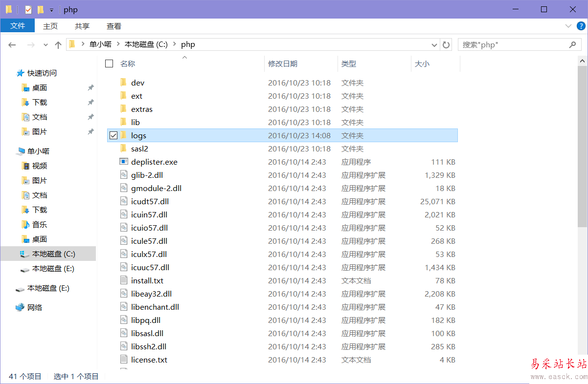Viewport: 588px width, 384px height.
Task: Select the icuuc57.dll file name
Action: 150,267
